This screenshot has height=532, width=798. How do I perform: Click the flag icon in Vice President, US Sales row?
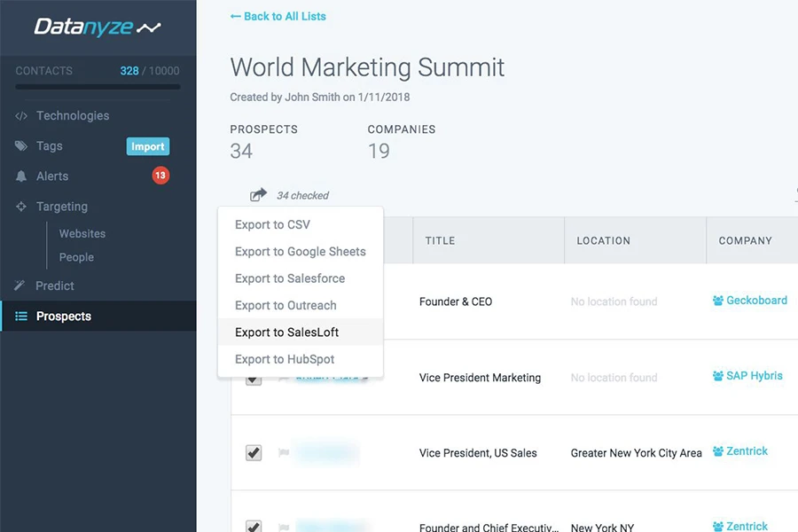pos(284,452)
